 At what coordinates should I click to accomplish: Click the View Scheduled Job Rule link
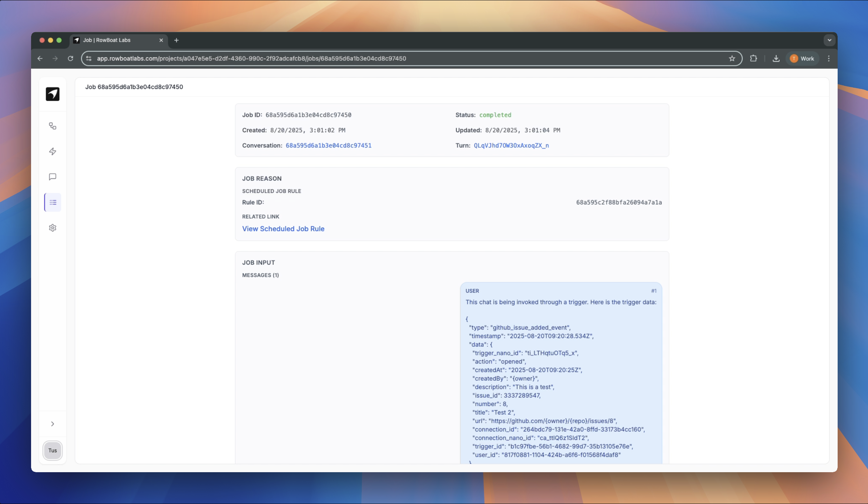pyautogui.click(x=283, y=229)
